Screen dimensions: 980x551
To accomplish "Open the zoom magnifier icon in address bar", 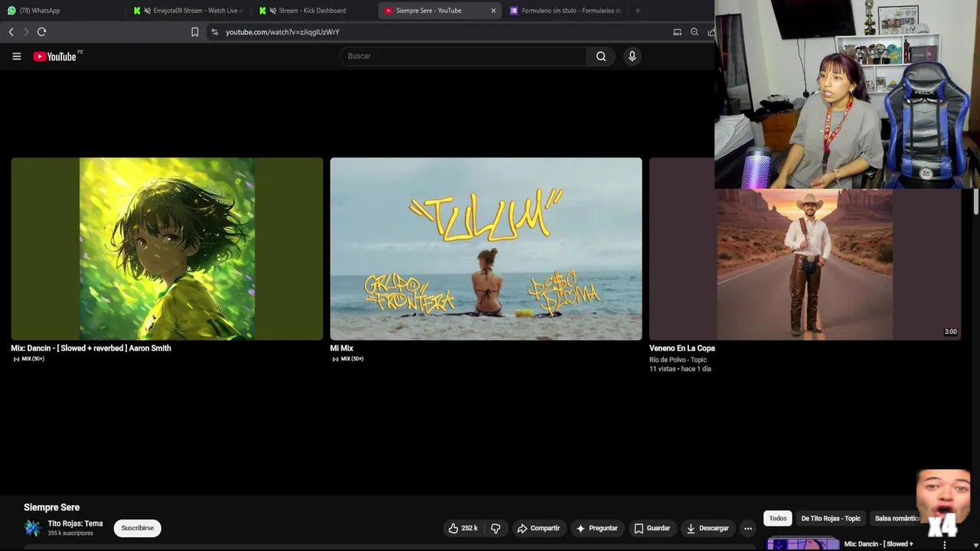I will (694, 32).
